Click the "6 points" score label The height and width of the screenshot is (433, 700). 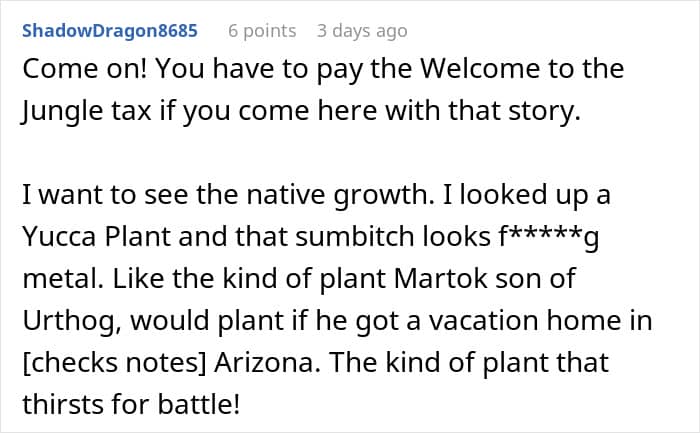click(x=262, y=31)
